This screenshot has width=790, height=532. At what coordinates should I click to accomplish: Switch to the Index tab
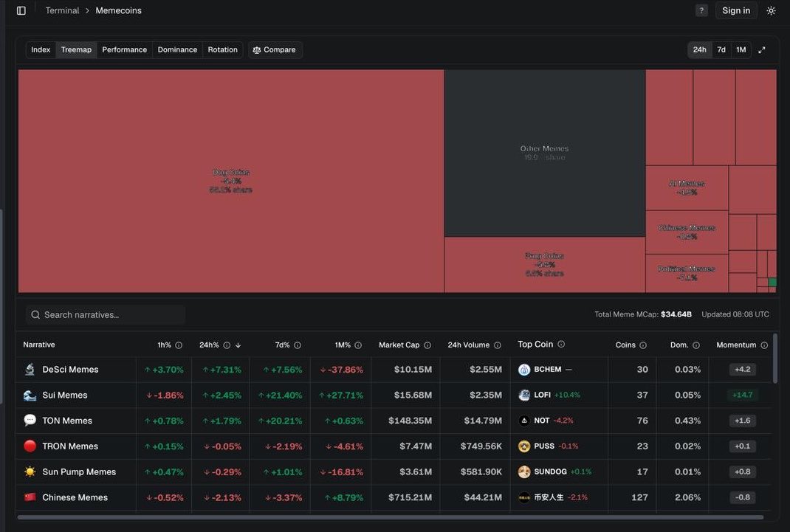pos(41,50)
